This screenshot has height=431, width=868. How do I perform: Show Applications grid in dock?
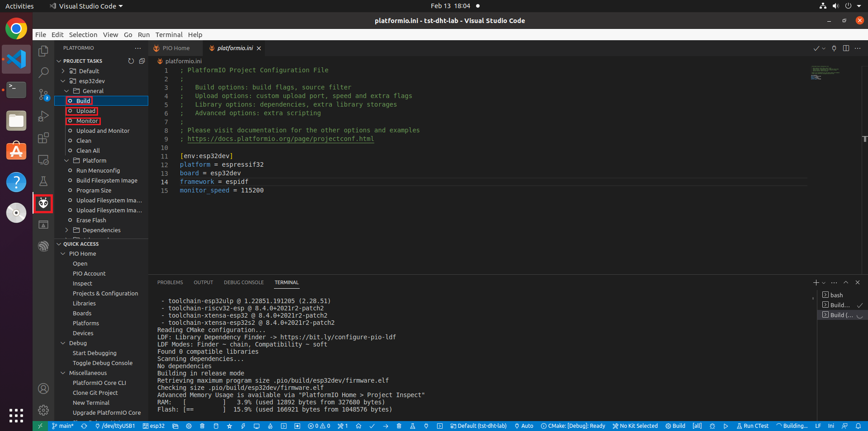tap(16, 415)
